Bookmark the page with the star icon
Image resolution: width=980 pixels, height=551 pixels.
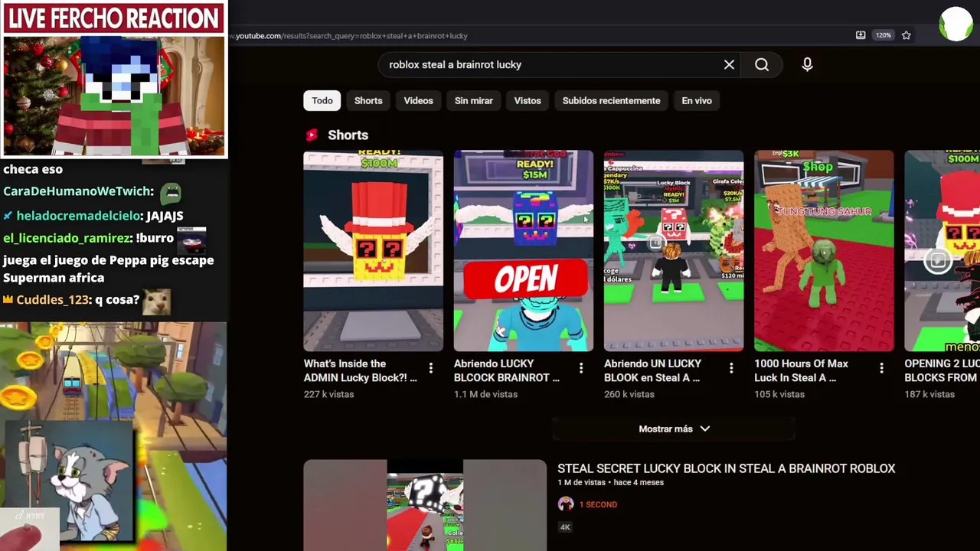pos(906,35)
